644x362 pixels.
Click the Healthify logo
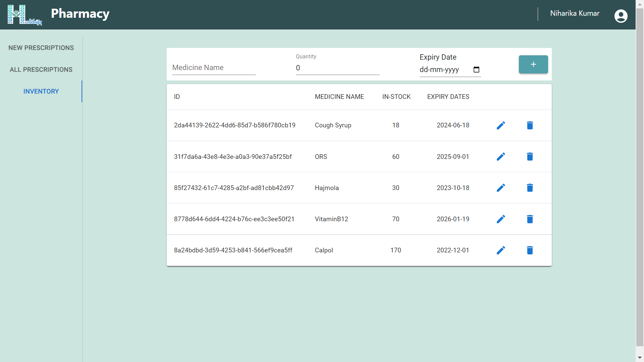24,15
